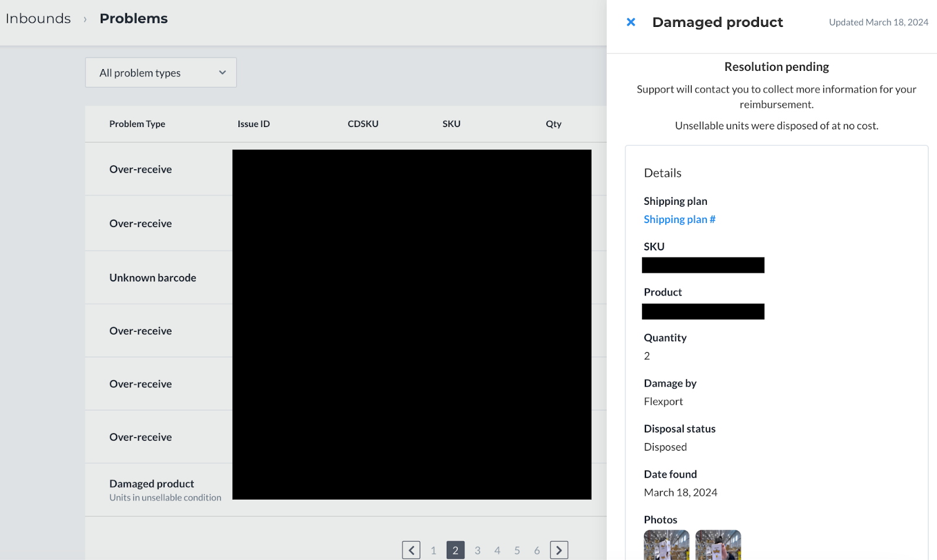Click the Date found field label

point(671,475)
